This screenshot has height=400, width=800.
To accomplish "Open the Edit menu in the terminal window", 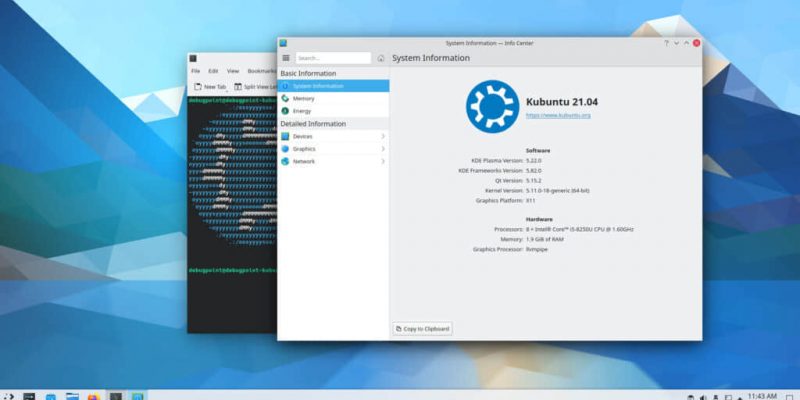I will tap(213, 71).
